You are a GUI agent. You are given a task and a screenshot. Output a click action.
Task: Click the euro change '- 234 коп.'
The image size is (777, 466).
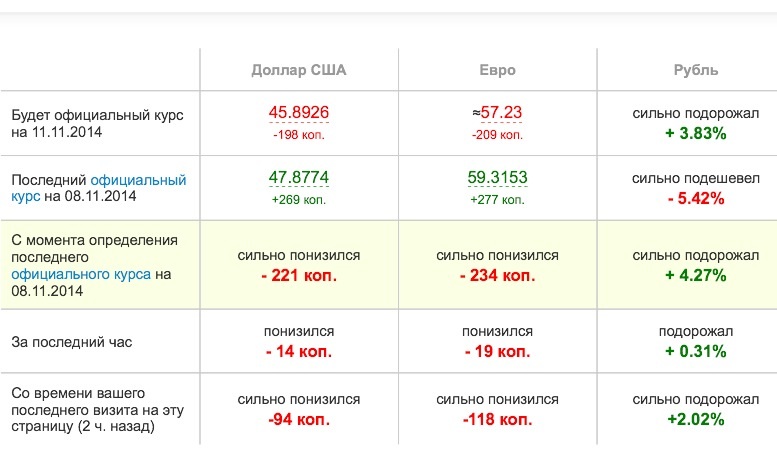tap(498, 275)
